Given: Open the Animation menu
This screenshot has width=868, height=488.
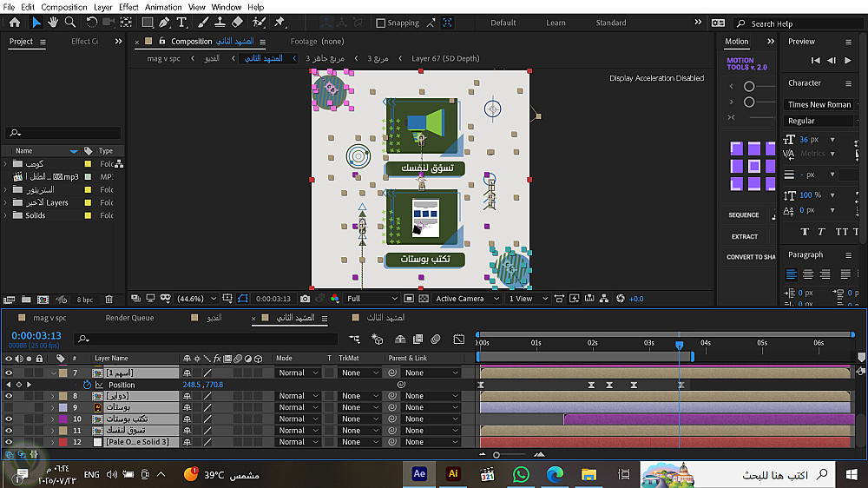Looking at the screenshot, I should click(x=163, y=7).
